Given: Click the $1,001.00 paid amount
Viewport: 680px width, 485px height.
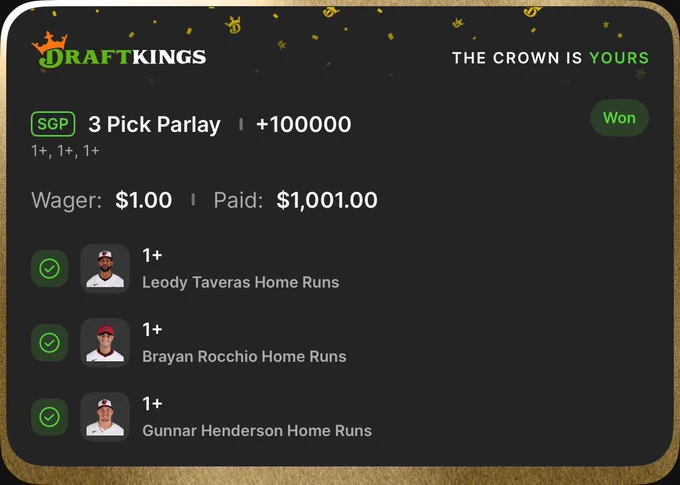Looking at the screenshot, I should (327, 200).
